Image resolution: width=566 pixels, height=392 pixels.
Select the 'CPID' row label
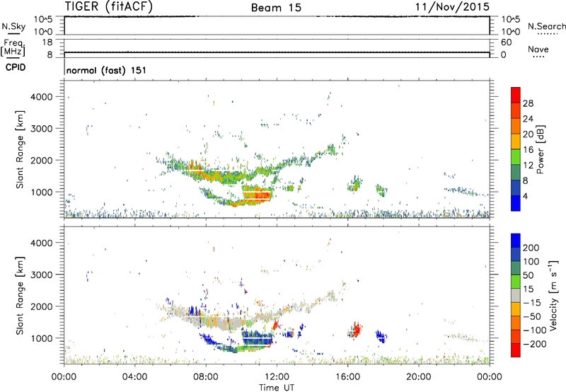16,67
